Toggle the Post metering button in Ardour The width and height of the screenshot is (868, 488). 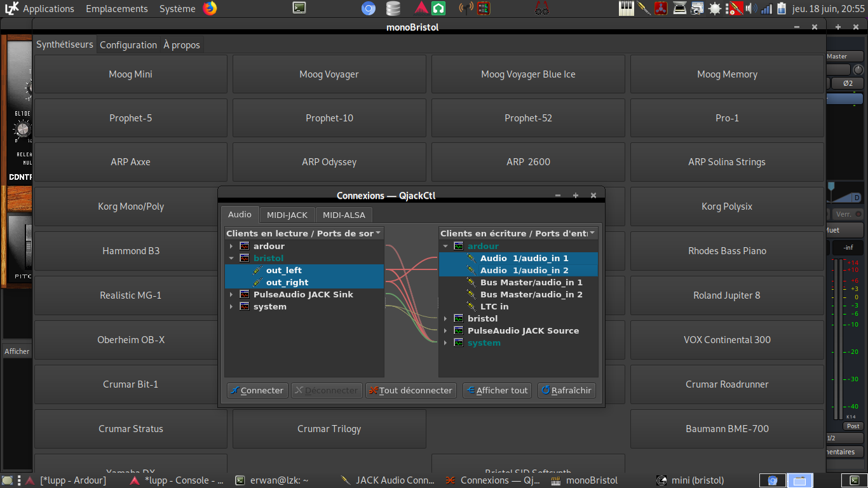click(853, 426)
